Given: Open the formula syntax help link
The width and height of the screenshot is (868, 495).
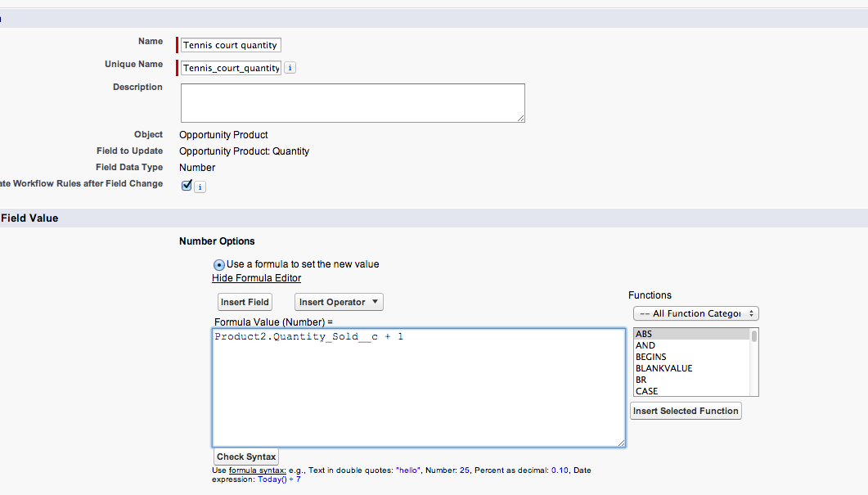Looking at the screenshot, I should click(x=257, y=470).
